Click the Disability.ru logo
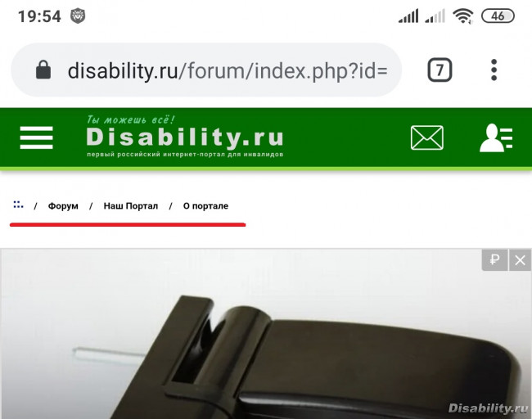 point(185,137)
